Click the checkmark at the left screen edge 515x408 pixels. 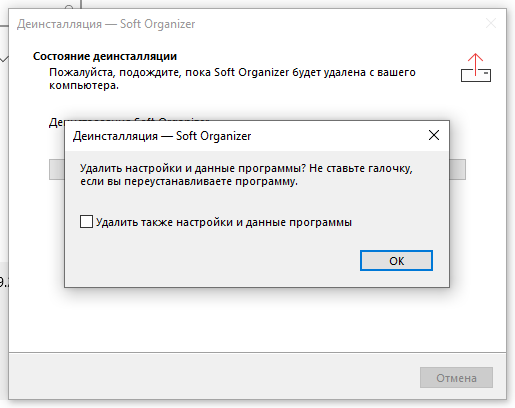[x=4, y=59]
